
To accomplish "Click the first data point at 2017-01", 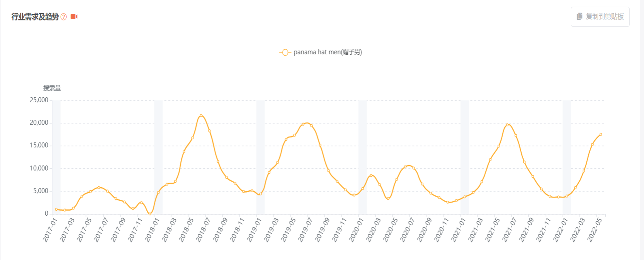I will click(56, 209).
